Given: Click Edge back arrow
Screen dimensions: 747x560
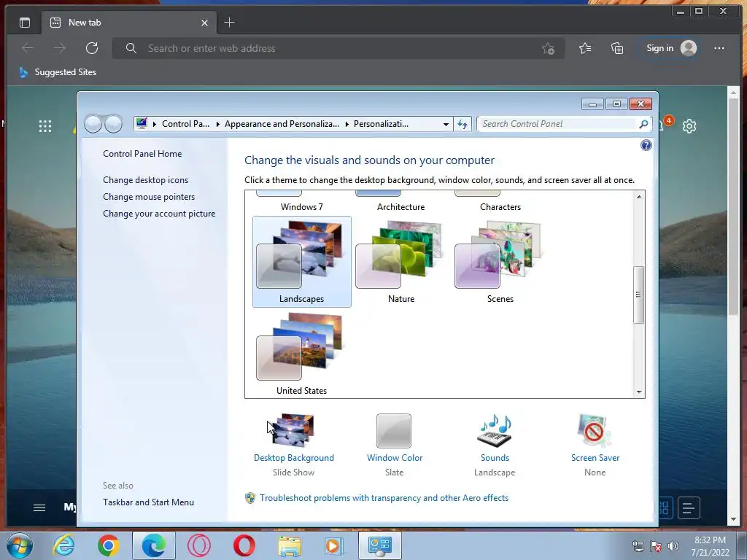Looking at the screenshot, I should (28, 48).
